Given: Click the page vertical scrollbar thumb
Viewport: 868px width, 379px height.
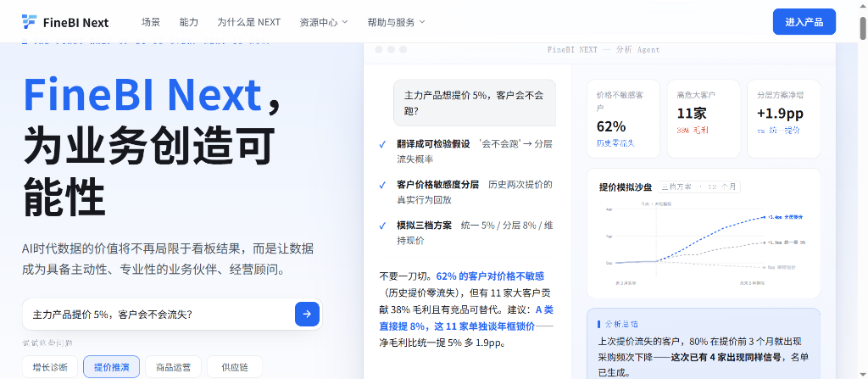Looking at the screenshot, I should coord(862,29).
